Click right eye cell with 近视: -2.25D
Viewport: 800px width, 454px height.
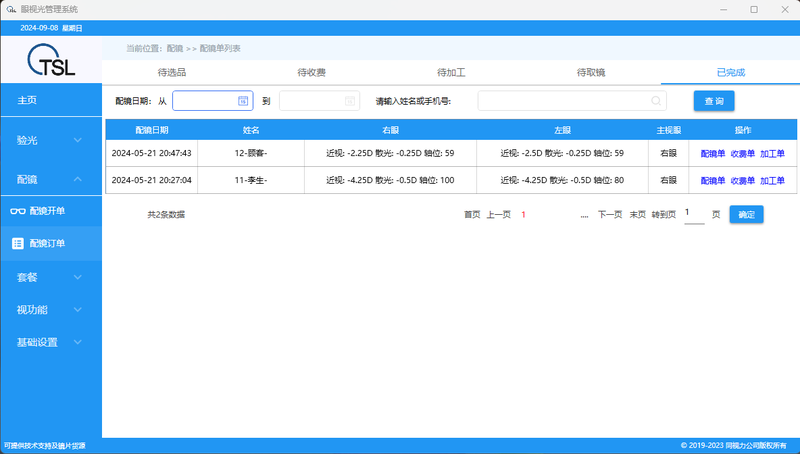click(390, 153)
